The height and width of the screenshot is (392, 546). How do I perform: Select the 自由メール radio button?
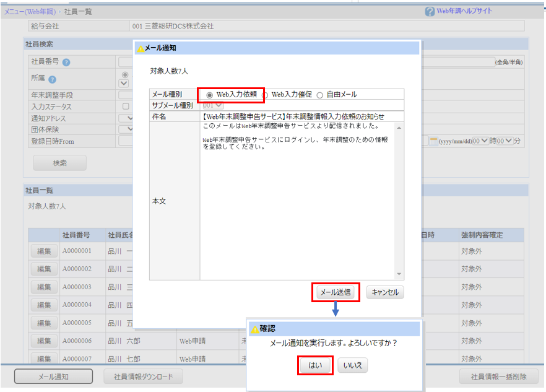pyautogui.click(x=319, y=95)
